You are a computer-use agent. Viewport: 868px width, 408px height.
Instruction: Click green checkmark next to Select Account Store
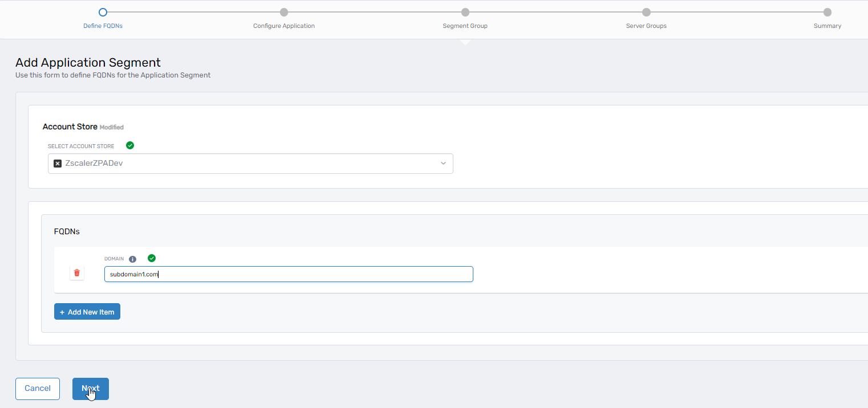tap(130, 146)
